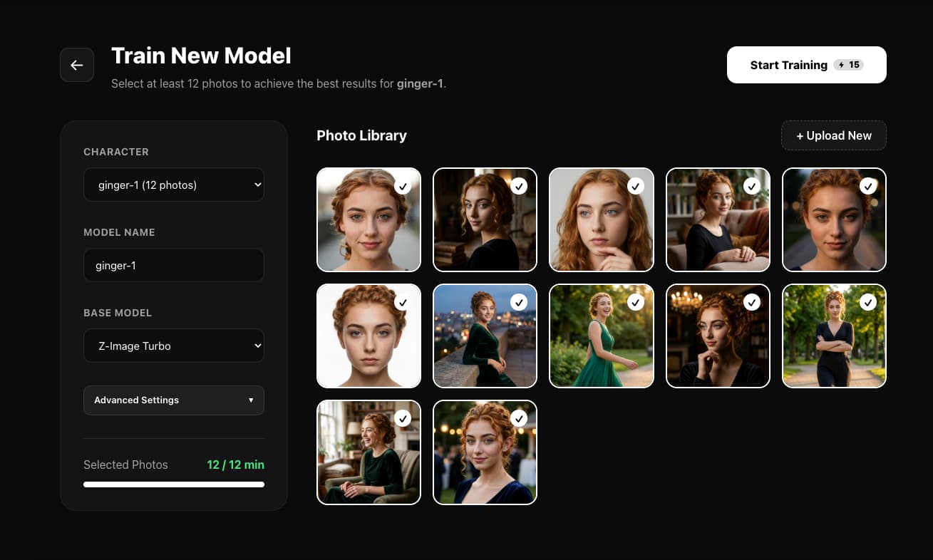Deselect the first photo in the library
This screenshot has width=933, height=560.
(403, 185)
